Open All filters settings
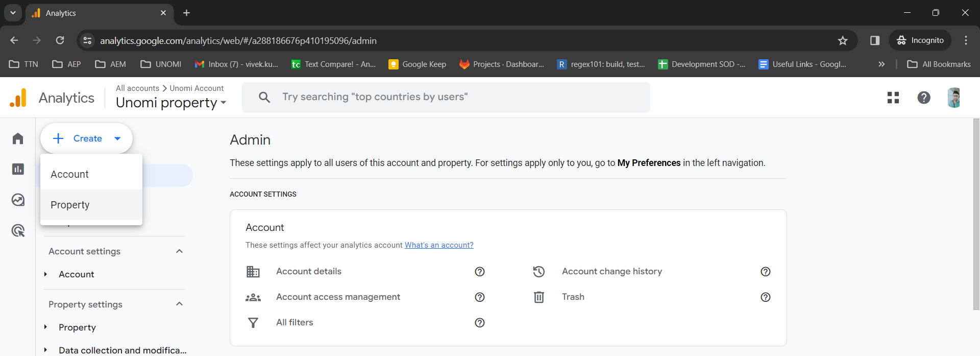The image size is (980, 356). (x=295, y=323)
